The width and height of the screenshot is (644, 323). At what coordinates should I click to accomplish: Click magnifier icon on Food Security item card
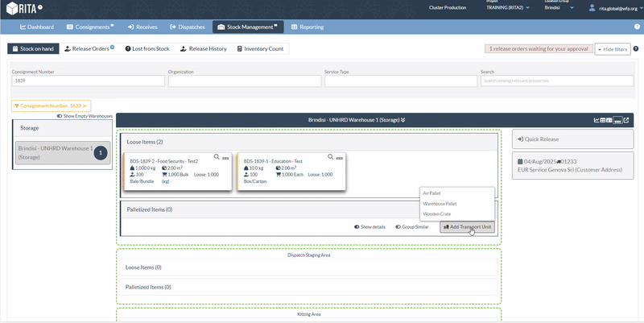click(217, 157)
